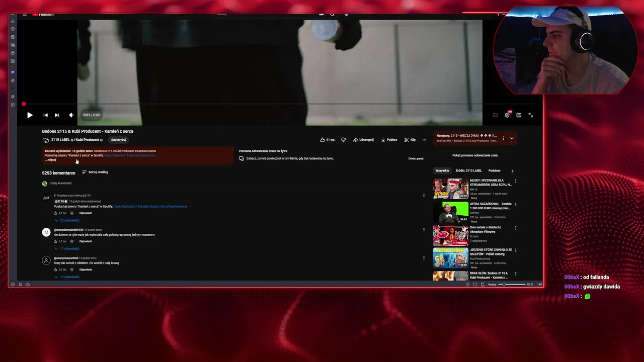The image size is (644, 362).
Task: Click plus icon at browser sidebar bottom
Action: pos(13,105)
